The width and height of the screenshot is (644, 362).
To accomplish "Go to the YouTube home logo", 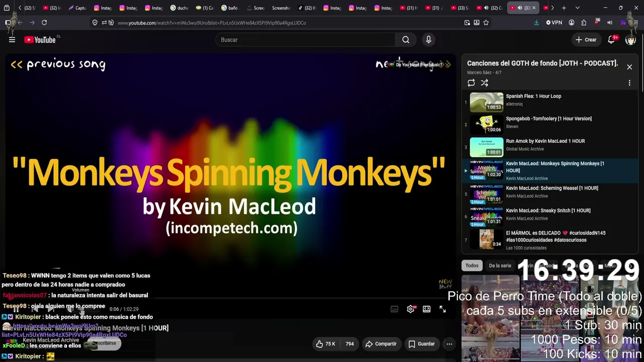I will pos(40,40).
